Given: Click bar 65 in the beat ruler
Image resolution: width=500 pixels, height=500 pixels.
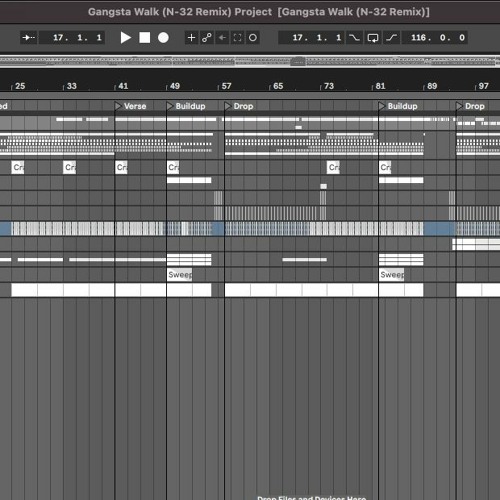Looking at the screenshot, I should 278,86.
